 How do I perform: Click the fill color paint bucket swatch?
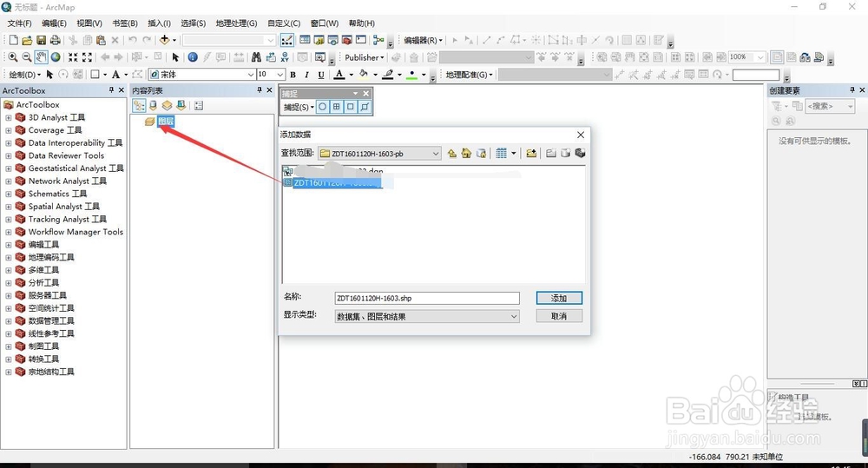364,75
